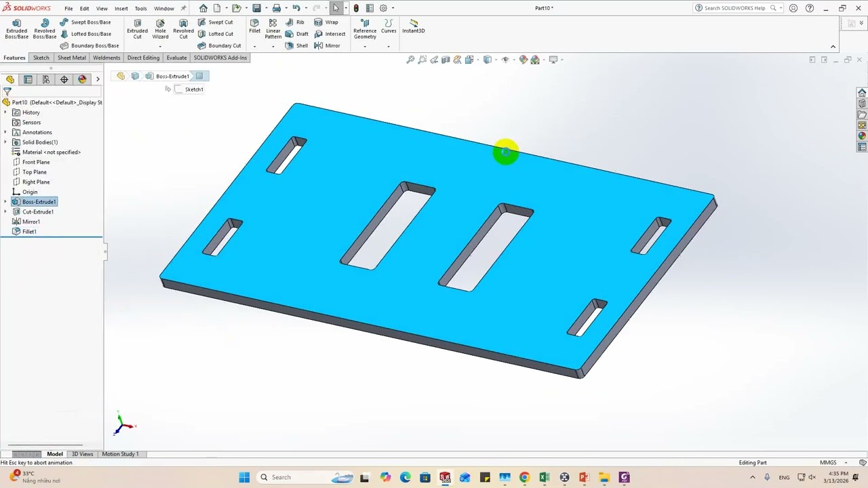Pin the menu bar with pushpin

(183, 8)
